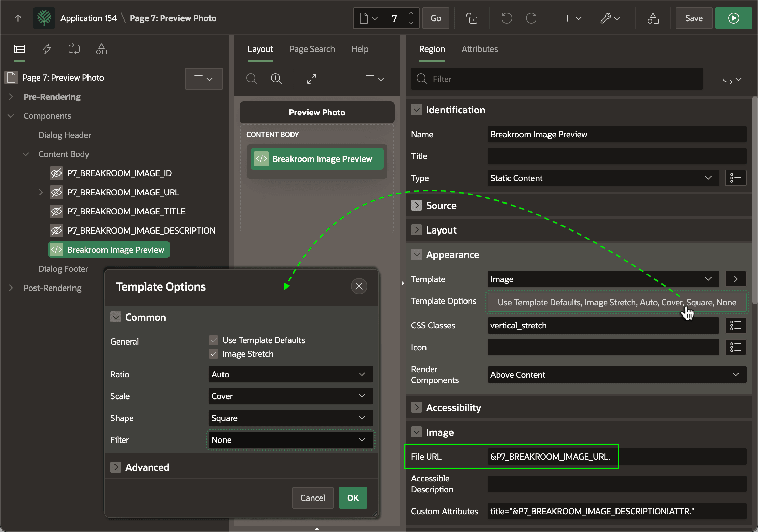Select the hidden P7_BREAKROOM_IMAGE_DESCRIPTION item icon

(x=56, y=230)
